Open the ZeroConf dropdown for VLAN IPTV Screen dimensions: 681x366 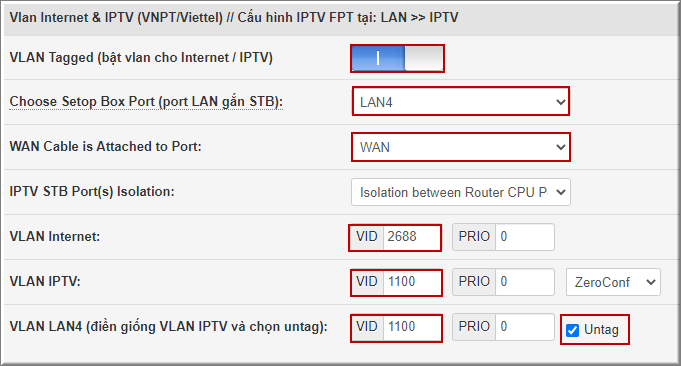pyautogui.click(x=613, y=282)
